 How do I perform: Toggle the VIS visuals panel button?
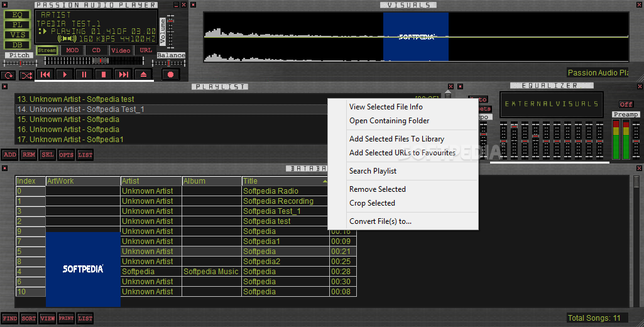(17, 35)
